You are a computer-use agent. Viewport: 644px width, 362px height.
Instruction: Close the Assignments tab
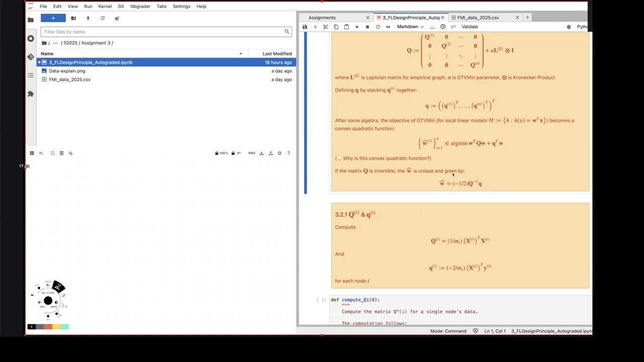[x=368, y=18]
